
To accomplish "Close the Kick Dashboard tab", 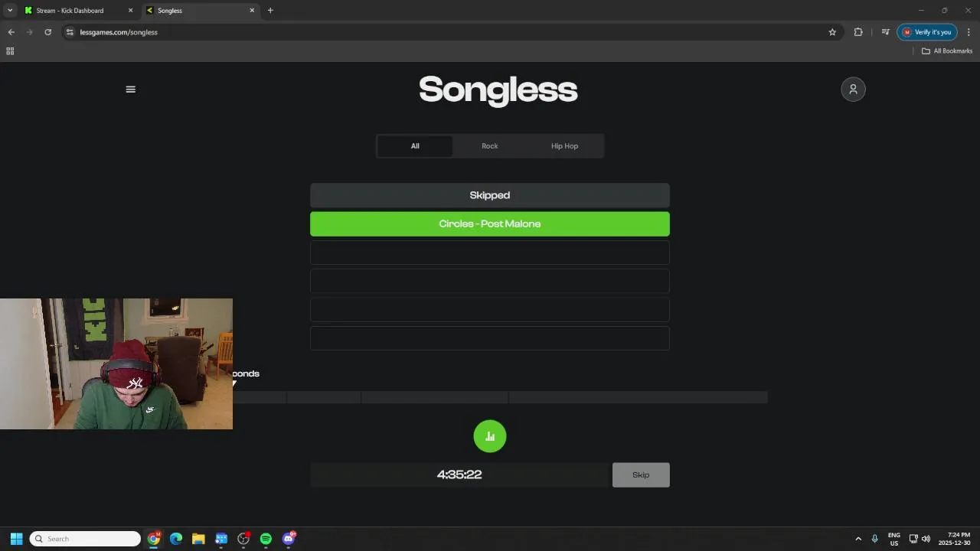I will click(x=130, y=11).
